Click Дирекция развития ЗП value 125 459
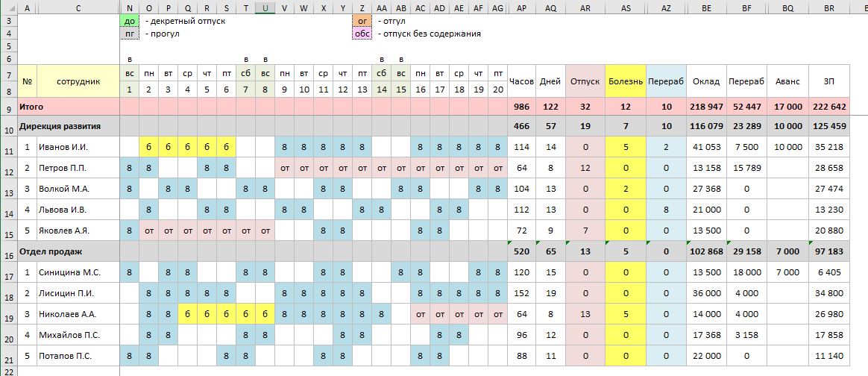Image resolution: width=868 pixels, height=376 pixels. [828, 127]
